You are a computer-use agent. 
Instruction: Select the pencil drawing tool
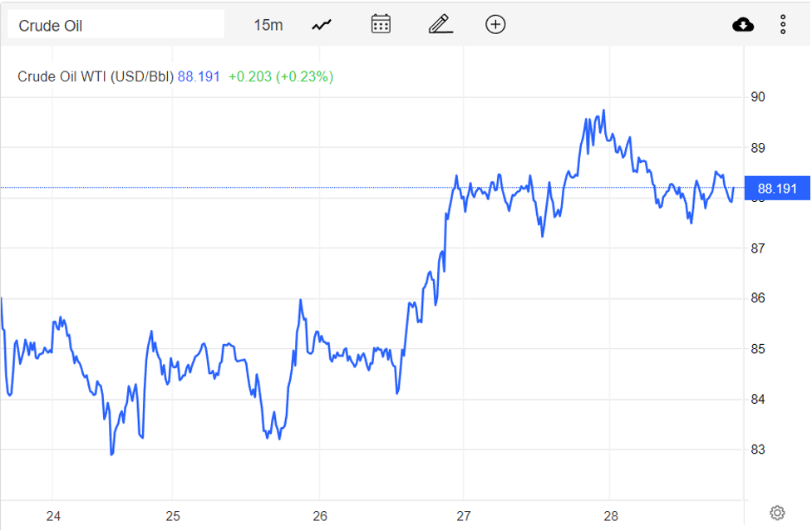pyautogui.click(x=440, y=24)
